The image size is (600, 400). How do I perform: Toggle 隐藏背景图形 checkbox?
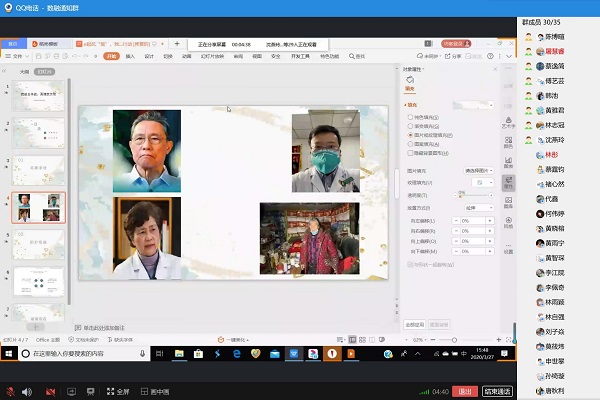pos(410,153)
